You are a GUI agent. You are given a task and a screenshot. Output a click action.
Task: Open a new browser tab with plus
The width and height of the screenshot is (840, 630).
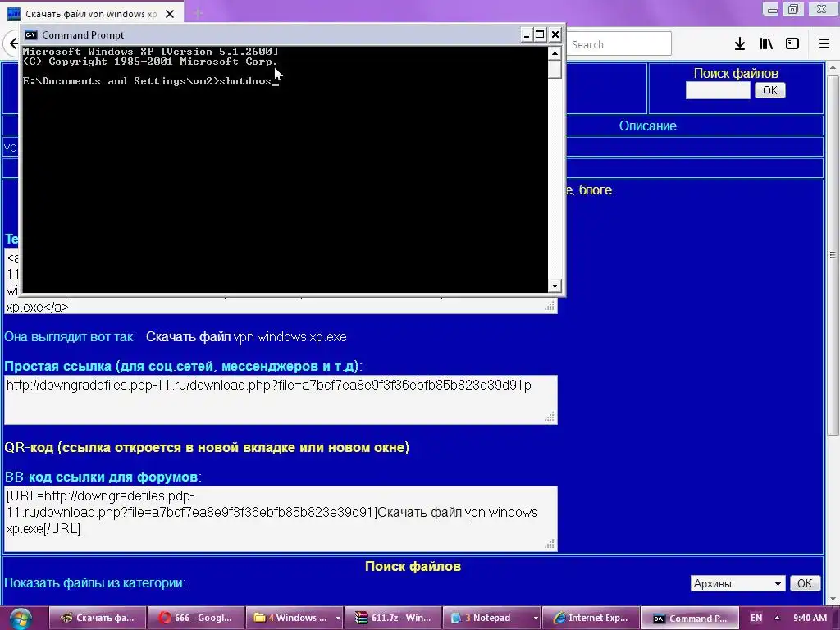[x=199, y=13]
